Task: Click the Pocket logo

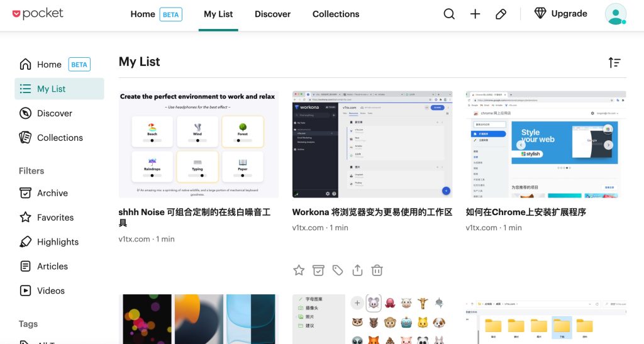Action: point(38,14)
